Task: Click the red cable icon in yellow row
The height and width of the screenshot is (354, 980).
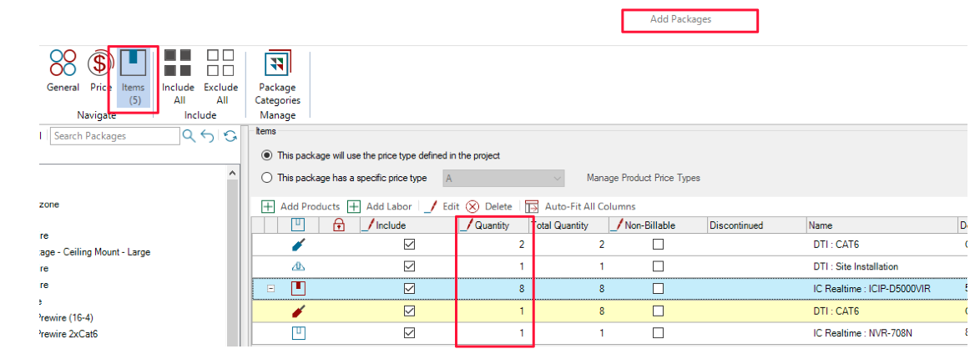Action: 299,311
